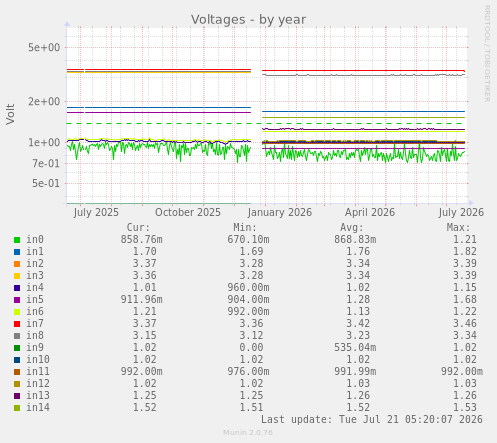Click in0 minimum value 670.10m
Screen dimensions: 497x443
click(x=248, y=240)
